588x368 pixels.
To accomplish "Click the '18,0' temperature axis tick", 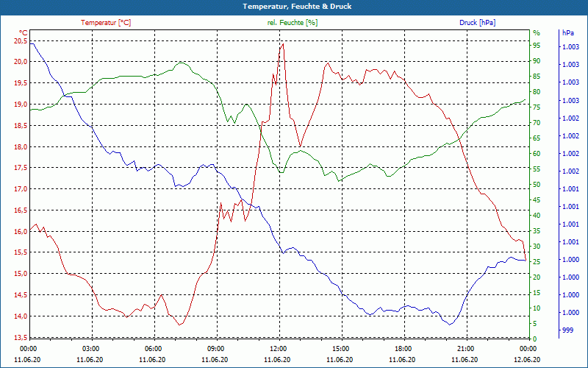I will tap(21, 146).
